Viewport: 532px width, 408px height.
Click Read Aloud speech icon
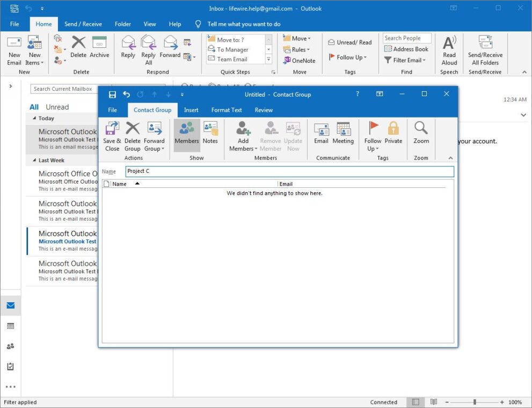(x=449, y=51)
